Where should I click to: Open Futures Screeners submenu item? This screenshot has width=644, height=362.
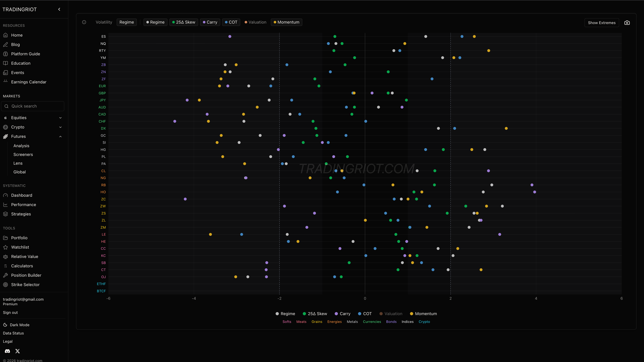[23, 154]
